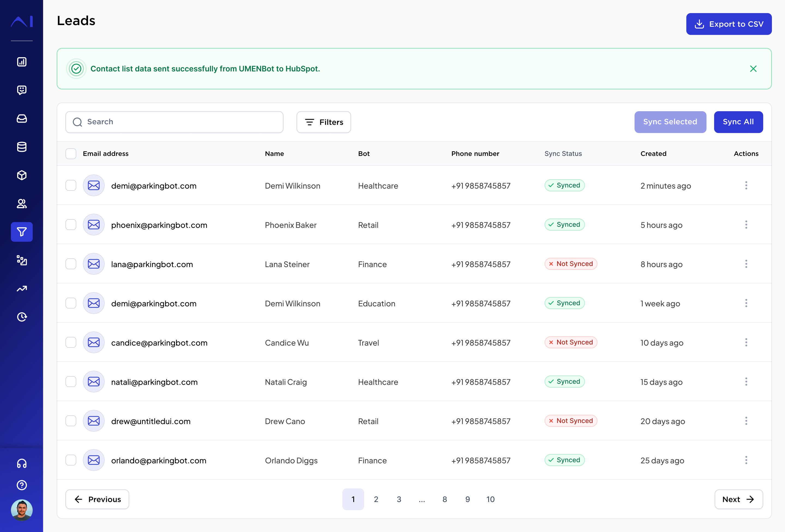Viewport: 785px width, 532px height.
Task: Go to page 8 in pagination
Action: 445,499
